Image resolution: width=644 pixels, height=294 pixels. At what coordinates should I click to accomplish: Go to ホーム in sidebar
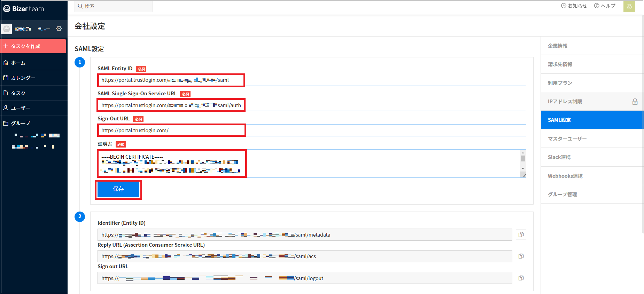33,63
